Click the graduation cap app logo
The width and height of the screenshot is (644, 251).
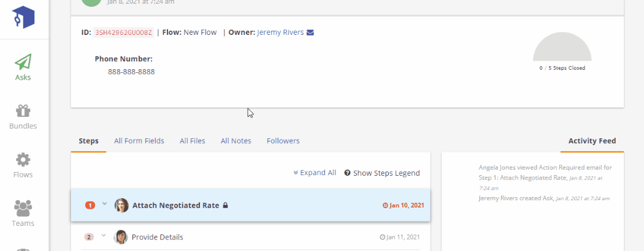click(x=23, y=17)
